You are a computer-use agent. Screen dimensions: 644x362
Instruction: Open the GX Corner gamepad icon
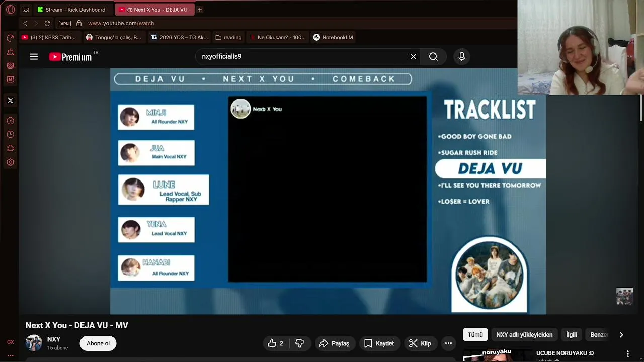[x=26, y=10]
